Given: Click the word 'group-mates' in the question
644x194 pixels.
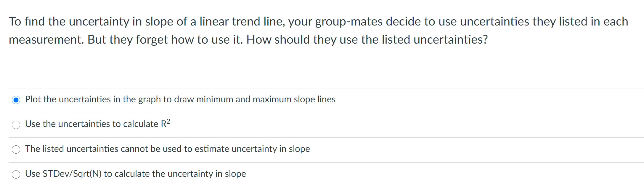Looking at the screenshot, I should (x=349, y=22).
